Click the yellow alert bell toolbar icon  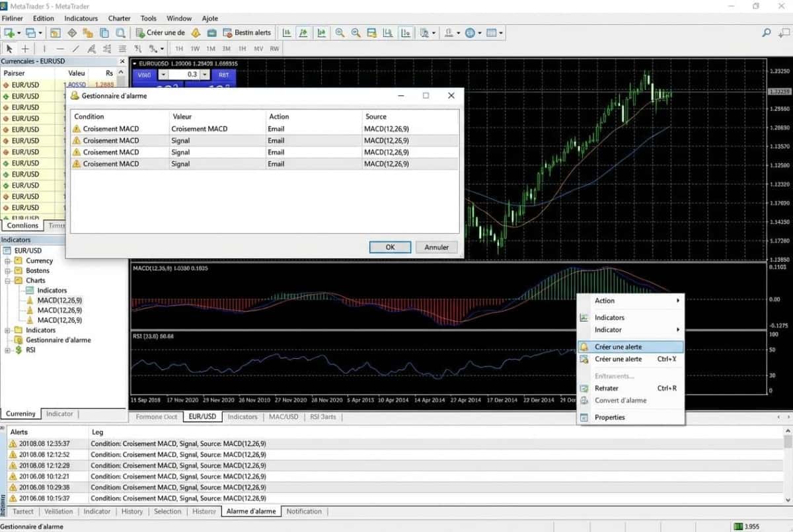pyautogui.click(x=196, y=32)
